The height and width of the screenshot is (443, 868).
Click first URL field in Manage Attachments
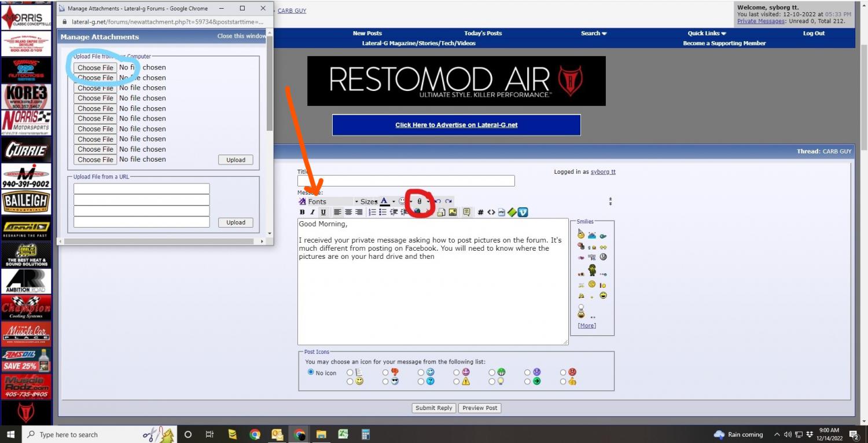(141, 189)
